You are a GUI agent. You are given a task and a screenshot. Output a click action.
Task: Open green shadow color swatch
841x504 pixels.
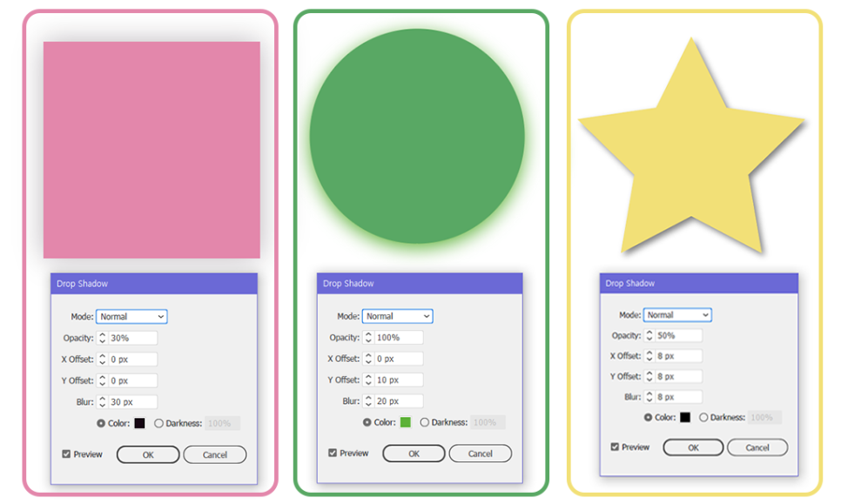click(x=406, y=422)
